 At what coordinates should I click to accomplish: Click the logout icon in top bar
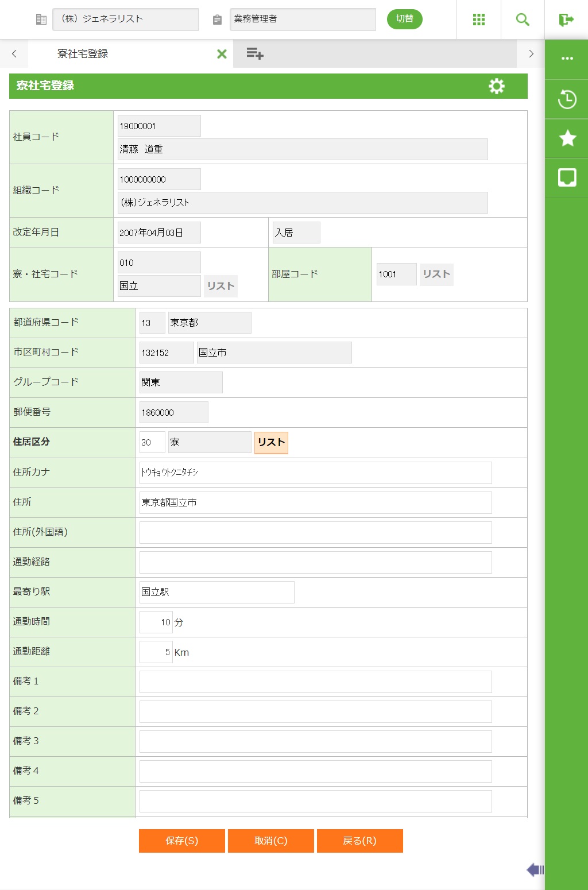click(x=566, y=20)
